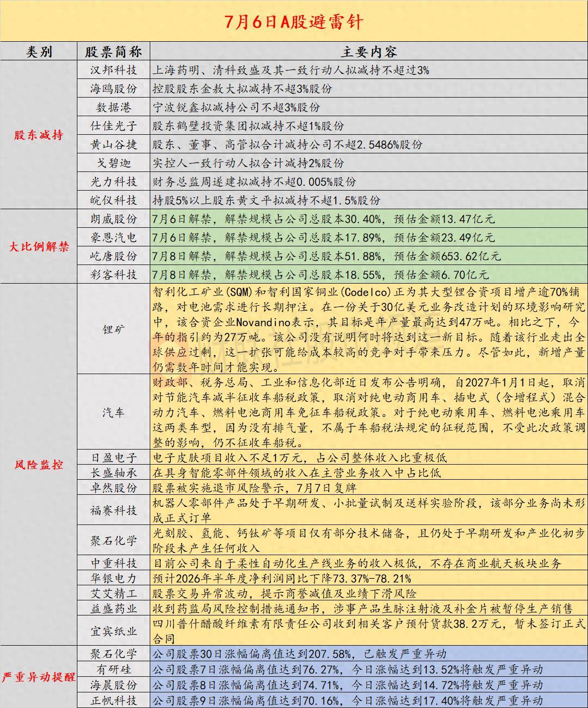588x708 pixels.
Task: Select stock name '朗威股份'
Action: [x=114, y=219]
